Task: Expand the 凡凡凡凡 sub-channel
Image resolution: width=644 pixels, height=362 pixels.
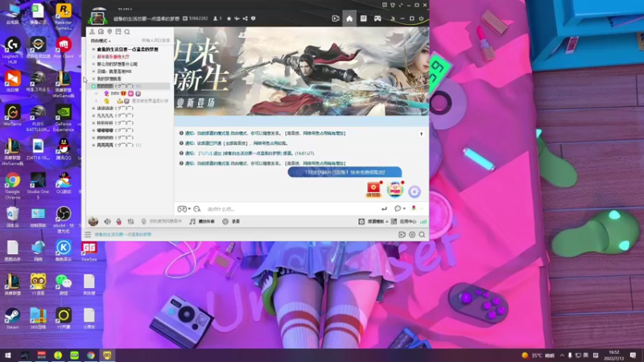Action: click(93, 116)
